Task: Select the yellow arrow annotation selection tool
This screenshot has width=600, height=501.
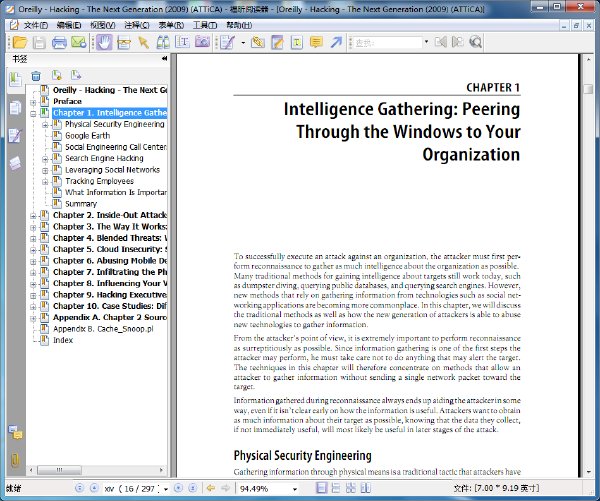Action: click(x=143, y=42)
